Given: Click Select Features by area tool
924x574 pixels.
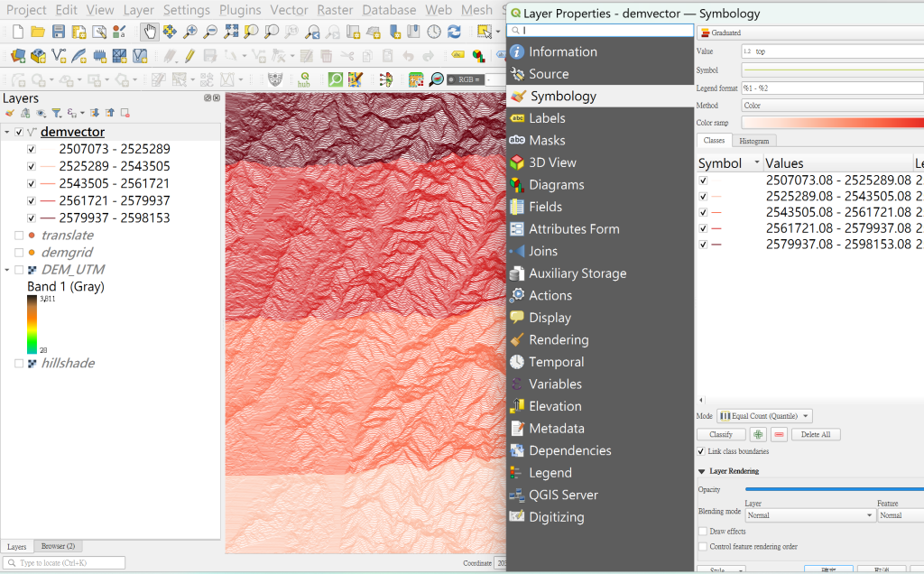Looking at the screenshot, I should click(484, 32).
